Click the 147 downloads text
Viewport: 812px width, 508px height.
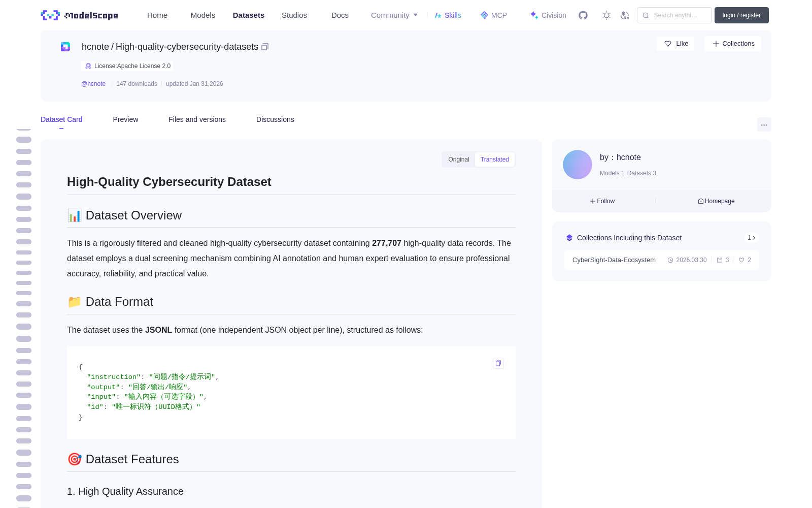(x=137, y=84)
